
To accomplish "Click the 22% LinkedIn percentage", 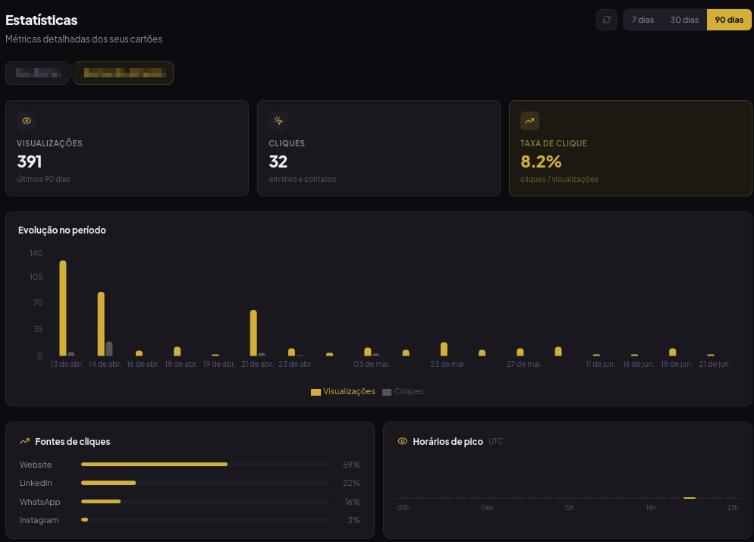I will (352, 483).
